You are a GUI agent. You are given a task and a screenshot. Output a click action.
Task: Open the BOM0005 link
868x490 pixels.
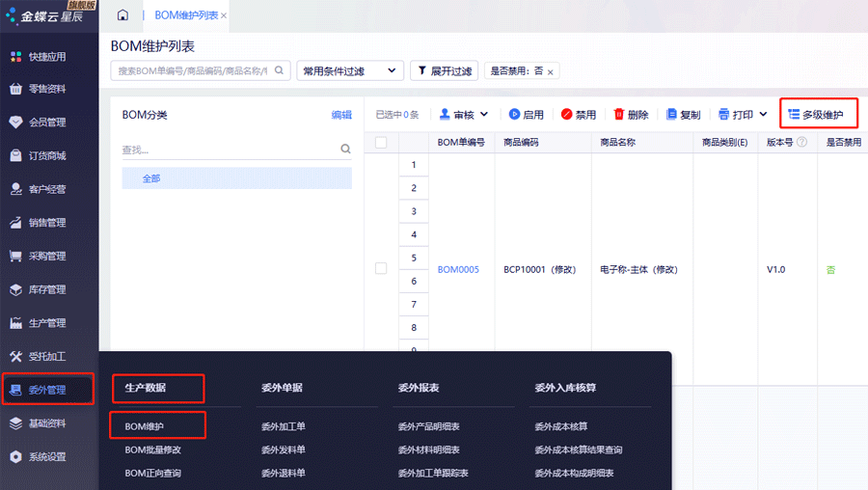[x=458, y=270]
